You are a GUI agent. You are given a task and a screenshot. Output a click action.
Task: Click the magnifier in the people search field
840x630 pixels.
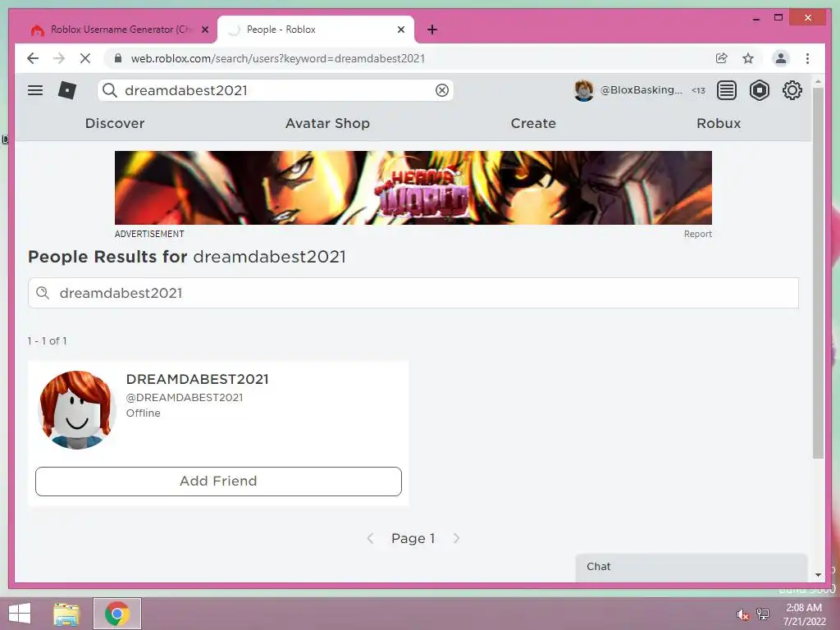point(43,293)
